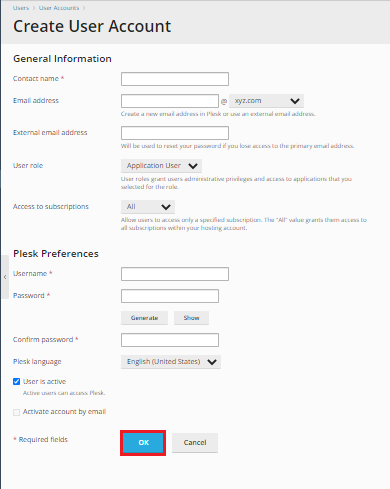Click the blue OK button

pos(143,443)
